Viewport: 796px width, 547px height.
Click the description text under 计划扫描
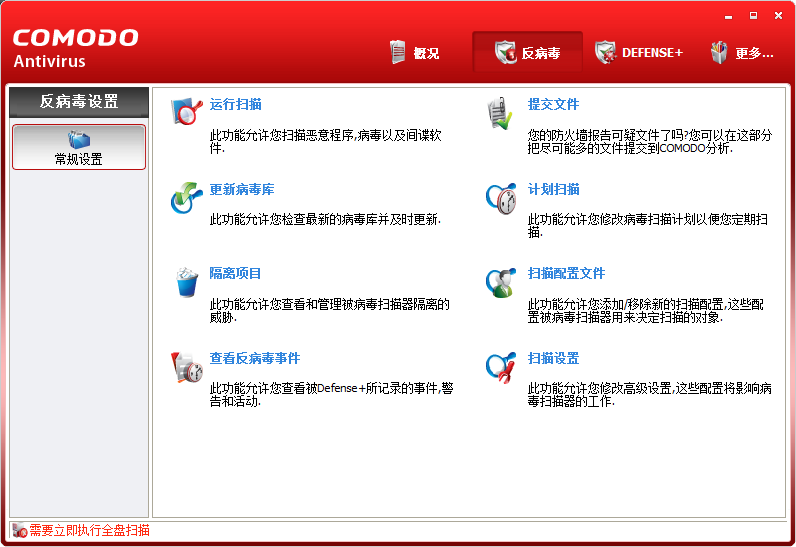click(648, 226)
